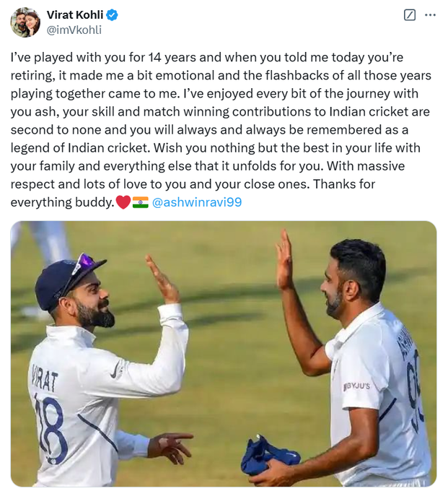Click the tweet's first line about 14 years
The height and width of the screenshot is (491, 448).
[x=207, y=58]
